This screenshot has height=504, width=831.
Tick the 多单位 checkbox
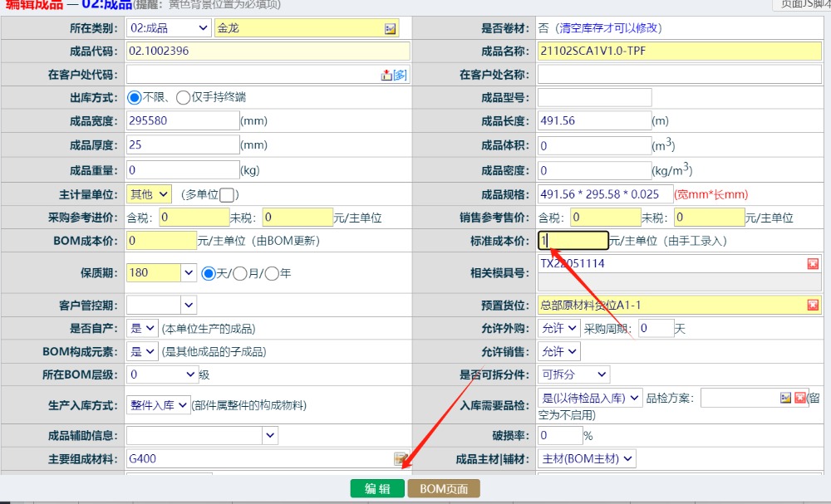pyautogui.click(x=228, y=195)
